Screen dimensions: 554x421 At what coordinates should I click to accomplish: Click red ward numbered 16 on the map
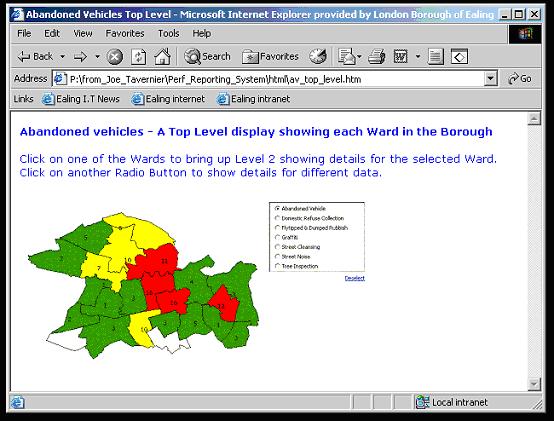click(172, 301)
